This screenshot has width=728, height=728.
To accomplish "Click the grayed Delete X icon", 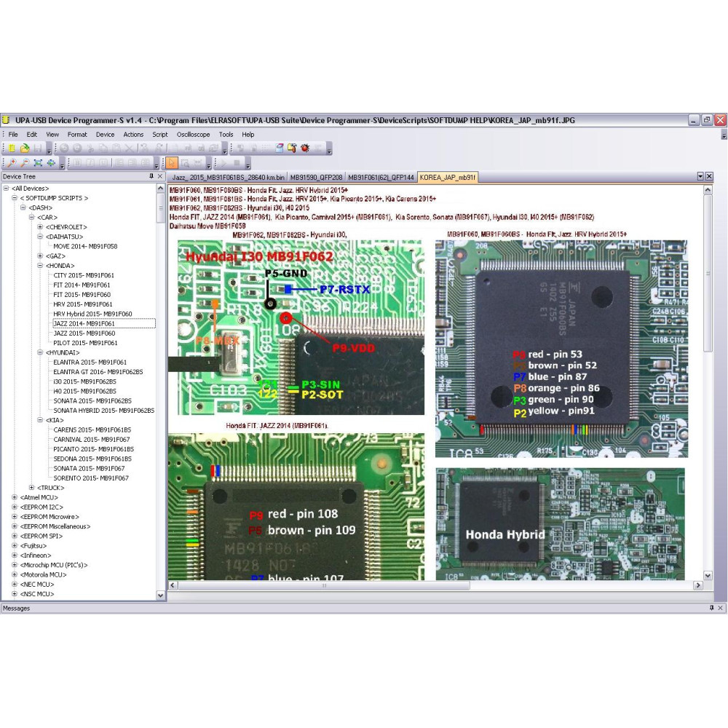I will point(129,148).
